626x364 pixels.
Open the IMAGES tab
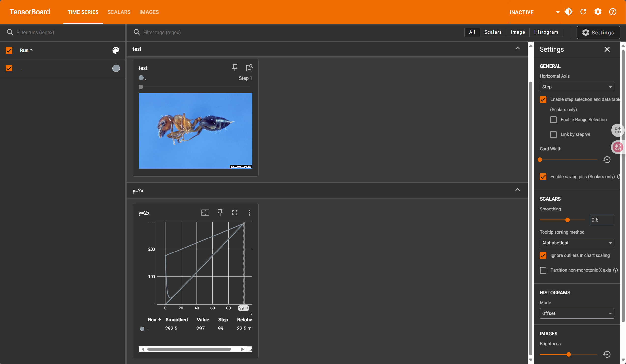point(149,12)
